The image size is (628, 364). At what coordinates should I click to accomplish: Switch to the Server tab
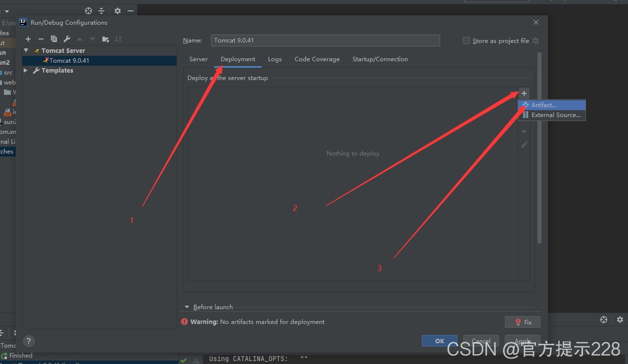pyautogui.click(x=198, y=59)
